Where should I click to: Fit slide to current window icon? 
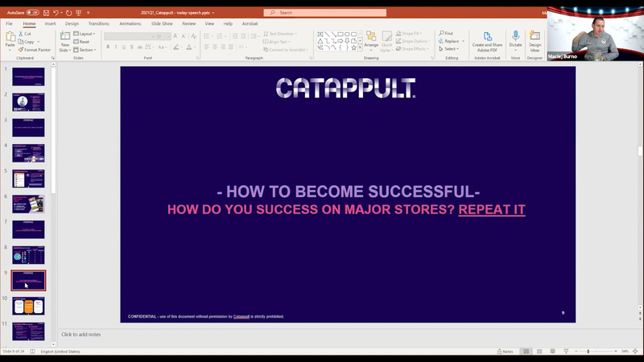pyautogui.click(x=635, y=352)
